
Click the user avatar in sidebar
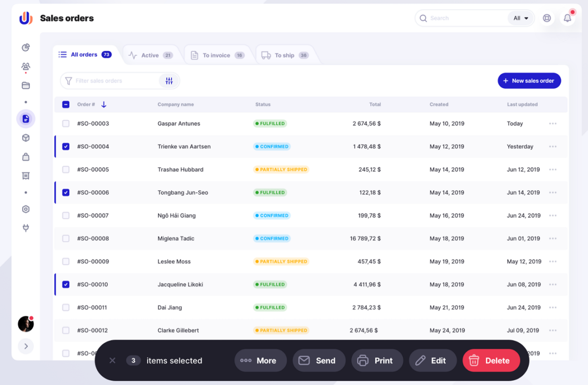click(x=26, y=324)
